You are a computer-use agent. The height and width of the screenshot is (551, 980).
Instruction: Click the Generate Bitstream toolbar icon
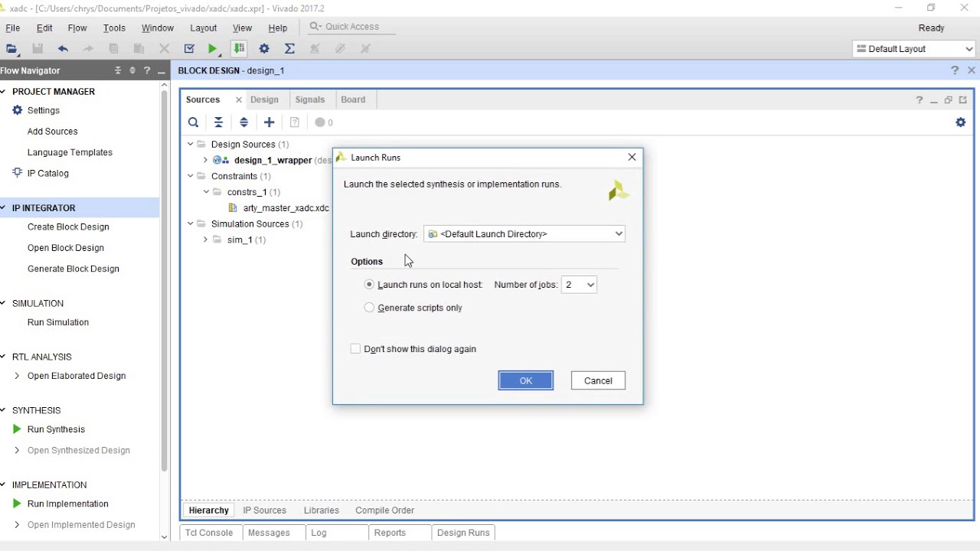(239, 49)
